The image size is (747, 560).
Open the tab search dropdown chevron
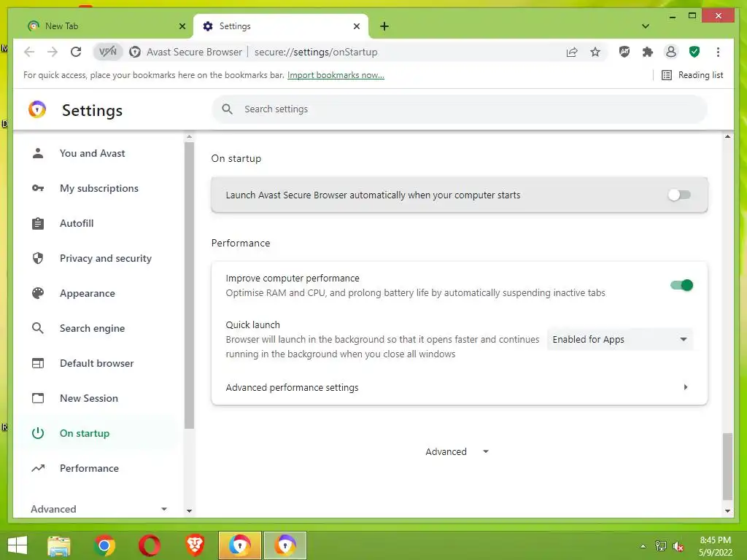(x=645, y=26)
